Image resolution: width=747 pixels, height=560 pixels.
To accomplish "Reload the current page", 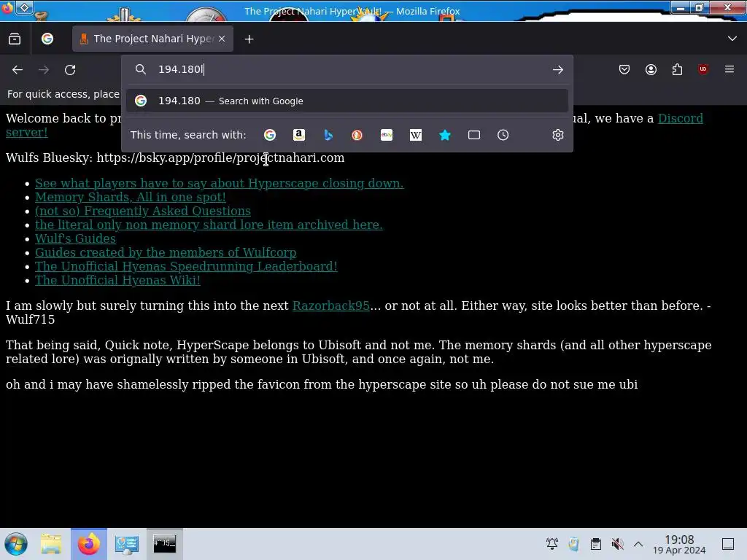I will click(70, 70).
